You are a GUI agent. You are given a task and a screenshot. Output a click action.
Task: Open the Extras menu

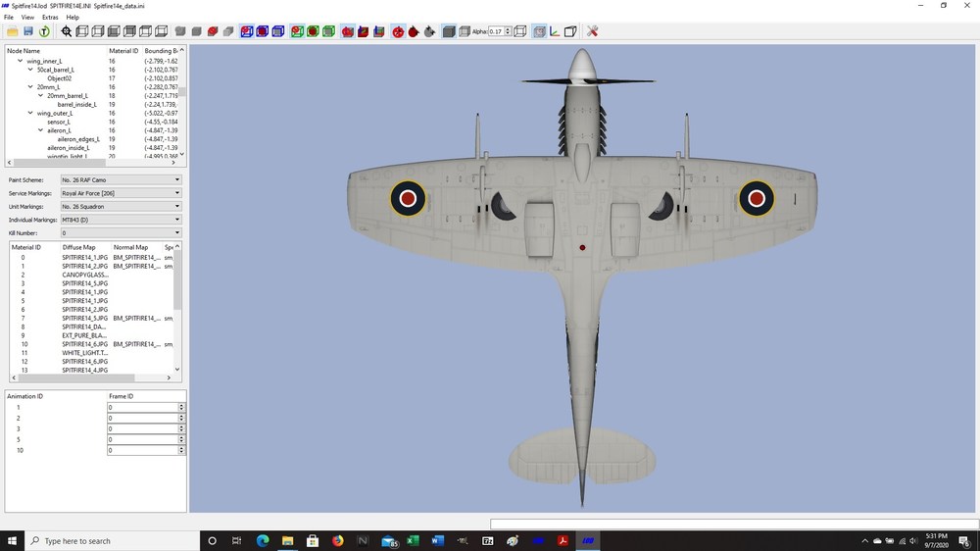click(x=50, y=18)
